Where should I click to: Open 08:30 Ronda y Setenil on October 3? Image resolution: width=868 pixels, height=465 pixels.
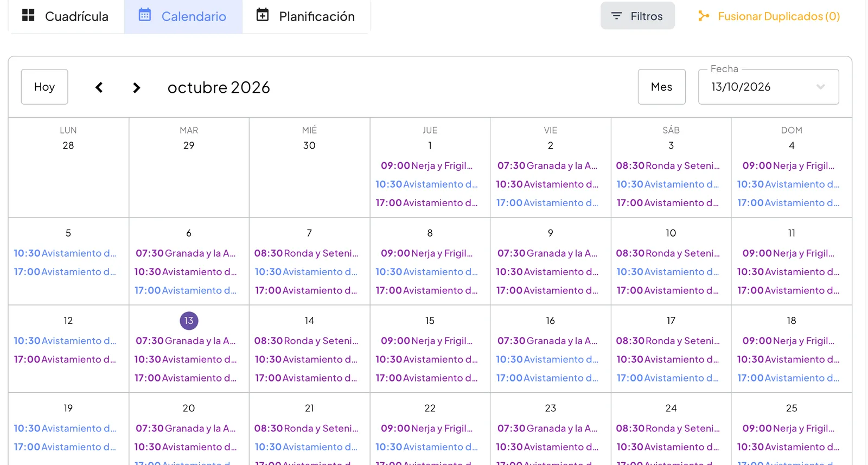click(x=668, y=165)
